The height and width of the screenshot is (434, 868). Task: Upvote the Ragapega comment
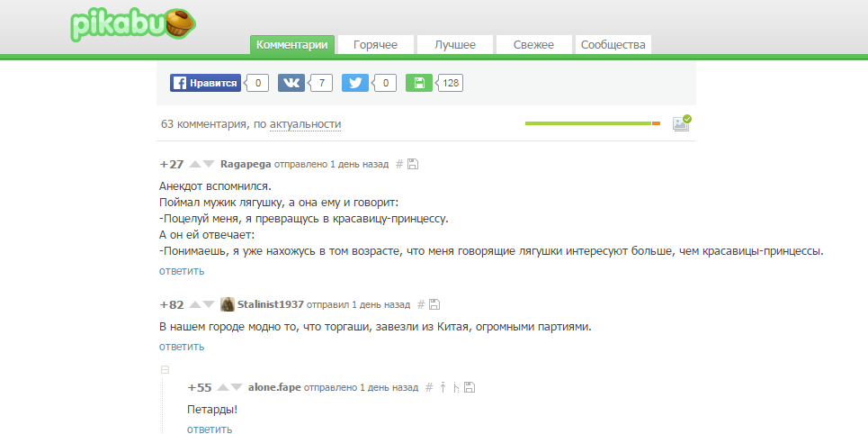(195, 164)
